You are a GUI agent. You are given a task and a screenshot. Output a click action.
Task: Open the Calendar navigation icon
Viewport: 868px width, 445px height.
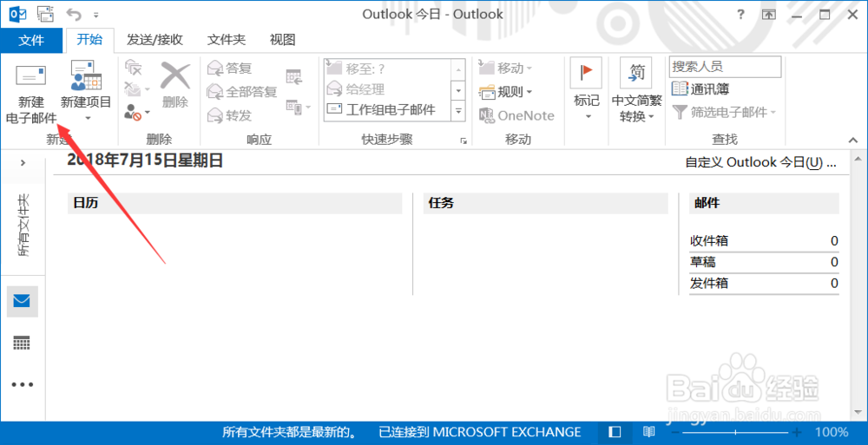23,344
